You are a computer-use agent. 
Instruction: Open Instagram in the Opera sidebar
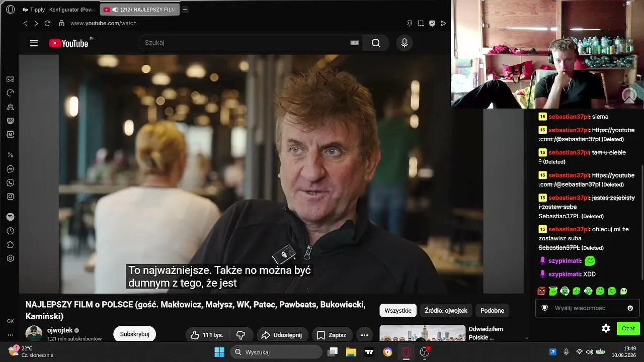pos(10,196)
